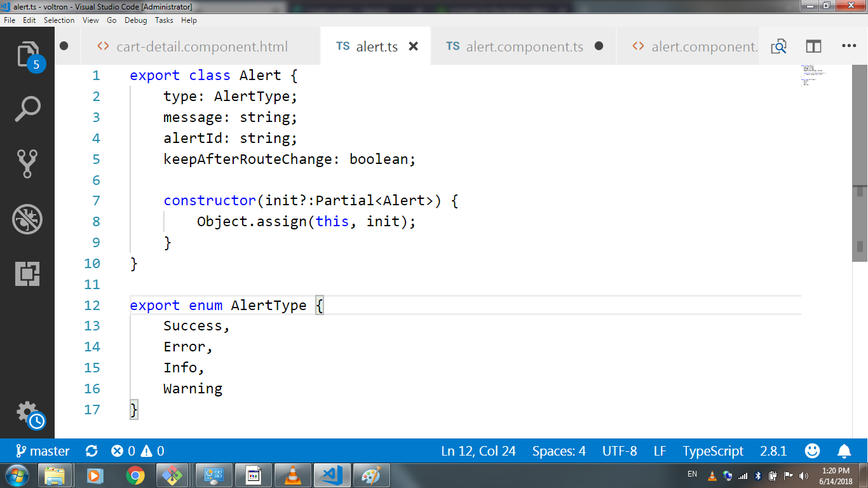Synchronize changes in status bar
This screenshot has width=868, height=488.
point(92,451)
